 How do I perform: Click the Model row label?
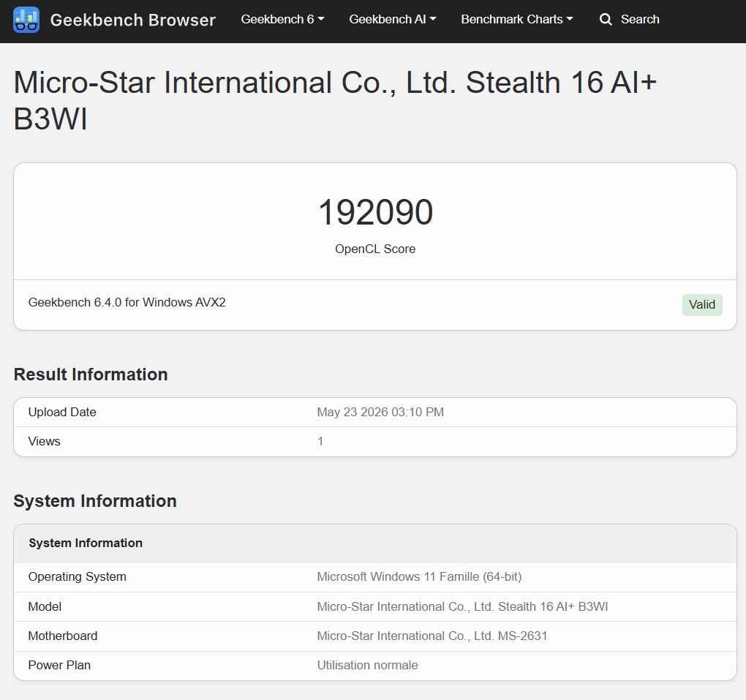(45, 606)
